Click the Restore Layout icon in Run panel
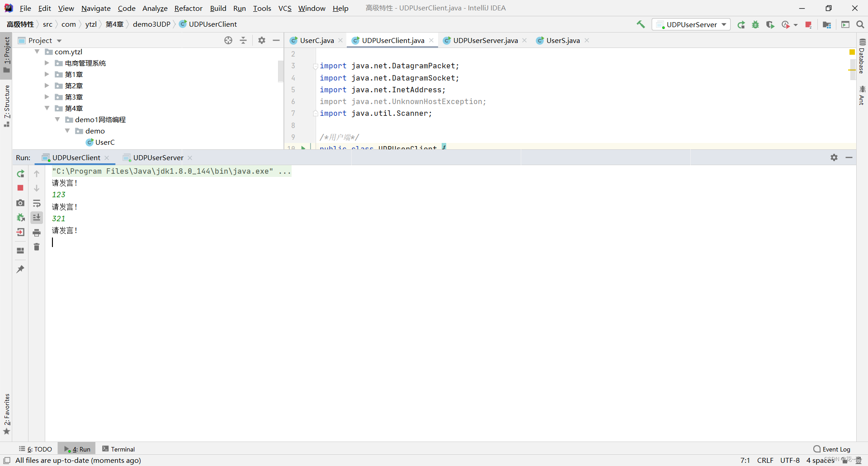The height and width of the screenshot is (466, 868). pyautogui.click(x=20, y=250)
